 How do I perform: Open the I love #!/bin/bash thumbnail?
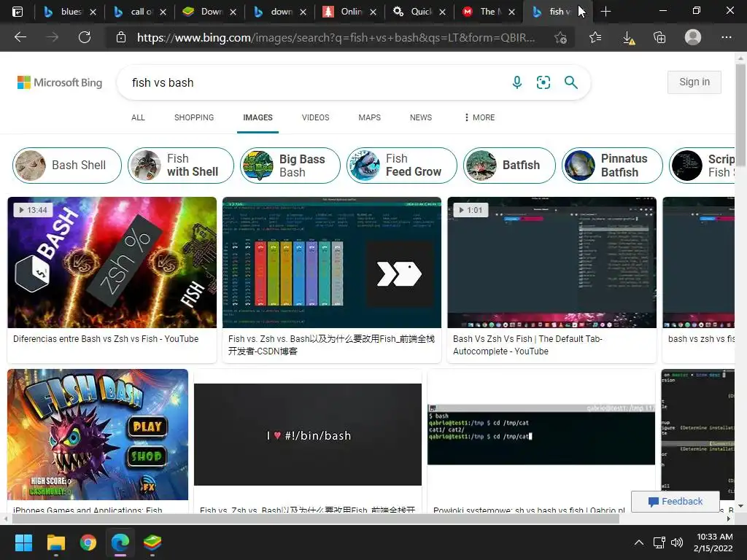click(x=308, y=435)
